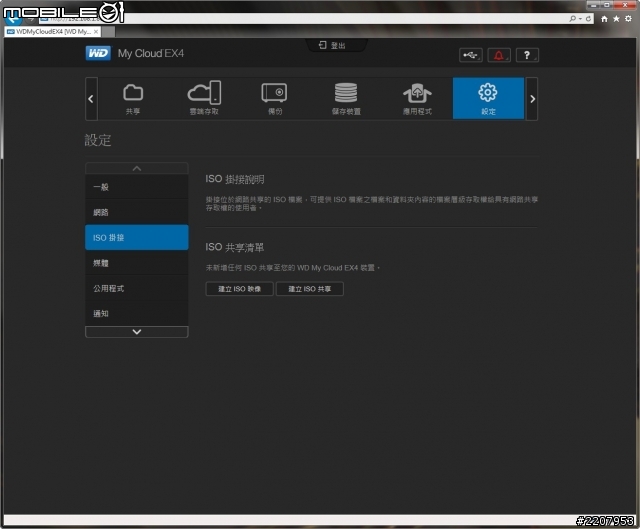Screen dimensions: 640x529
Task: Click the 建立 ISO 共享 button
Action: pos(310,289)
